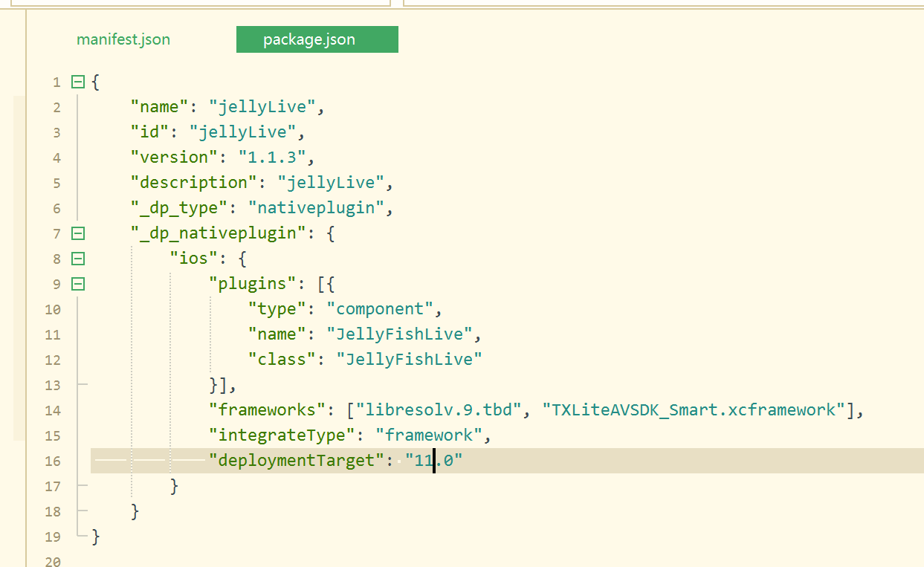Click the "deploymentTarget" key

coord(296,461)
